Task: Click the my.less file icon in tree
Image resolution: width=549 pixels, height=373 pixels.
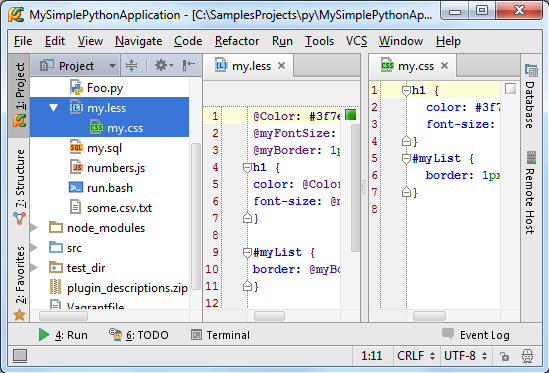Action: pos(76,108)
